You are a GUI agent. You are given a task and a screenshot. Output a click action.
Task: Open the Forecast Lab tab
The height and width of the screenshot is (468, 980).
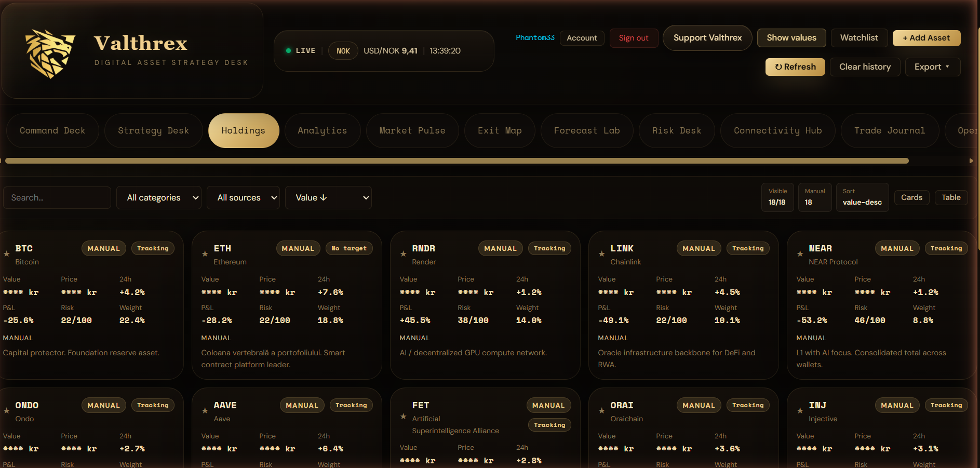[587, 131]
